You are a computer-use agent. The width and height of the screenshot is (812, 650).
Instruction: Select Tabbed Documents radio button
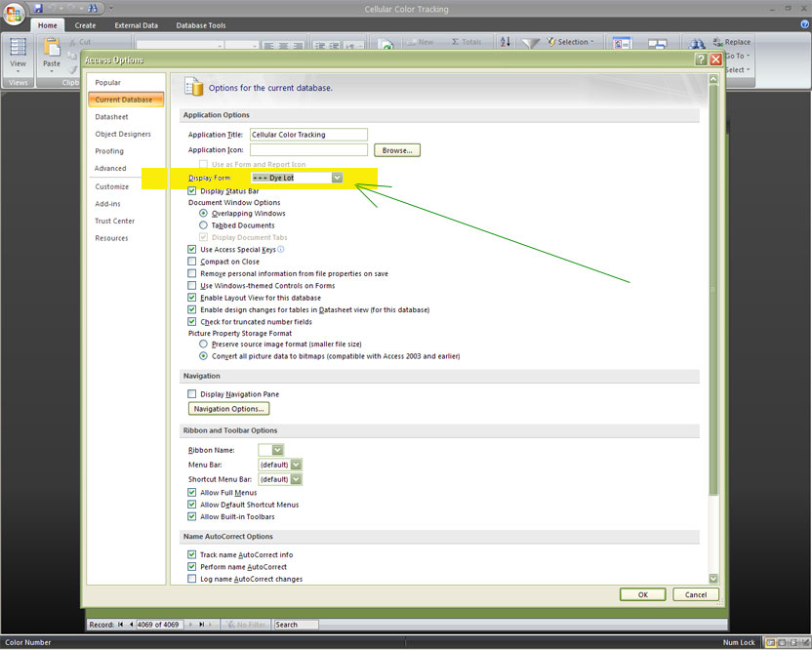204,225
